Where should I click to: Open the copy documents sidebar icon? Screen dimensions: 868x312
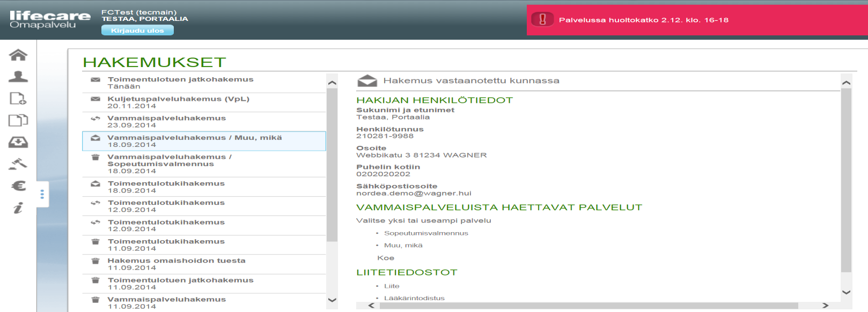[18, 121]
